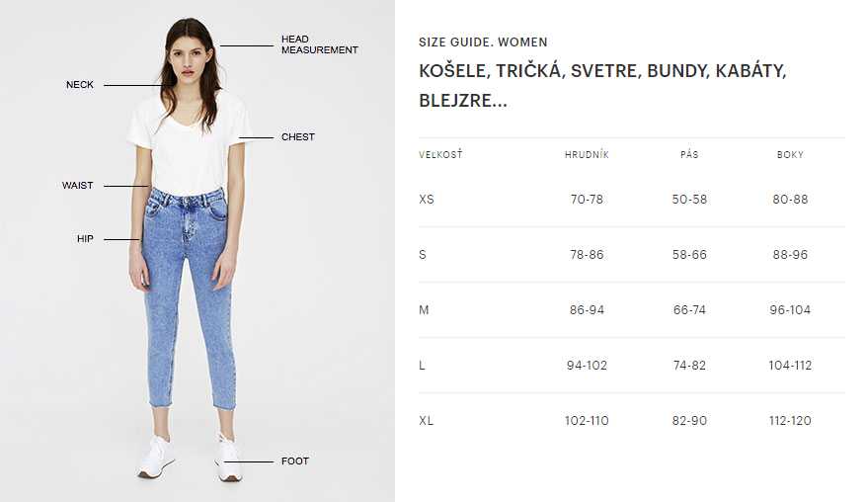Select the FOOT measurement label
Image resolution: width=868 pixels, height=502 pixels.
tap(295, 461)
